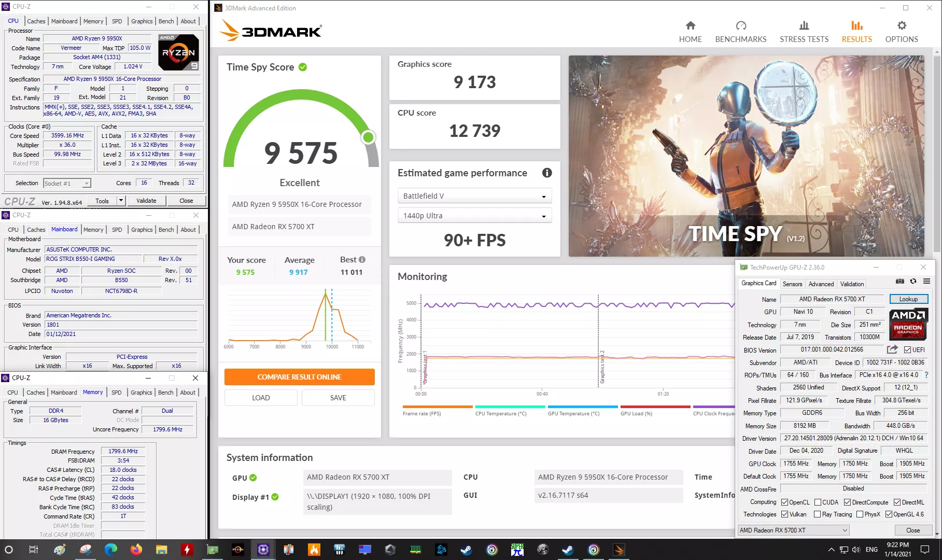Open the GPU selection dropdown in GPU-Z
This screenshot has height=560, width=942.
coord(794,530)
